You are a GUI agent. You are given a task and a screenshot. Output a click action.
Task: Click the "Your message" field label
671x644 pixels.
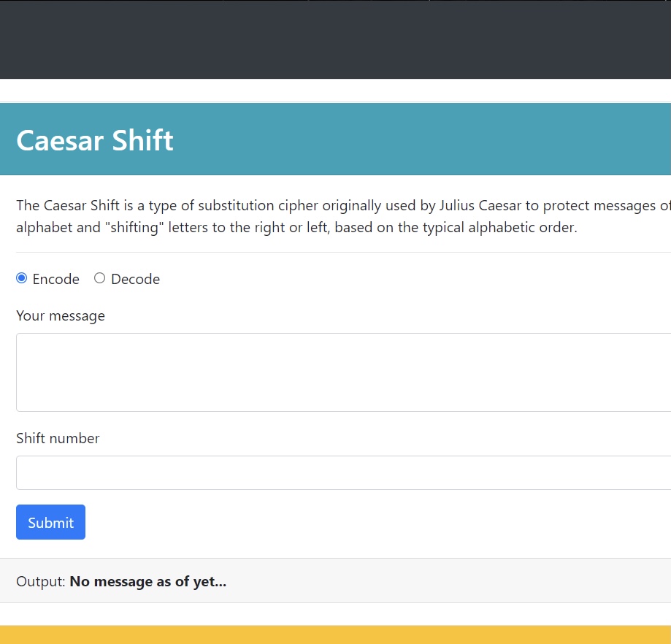61,315
